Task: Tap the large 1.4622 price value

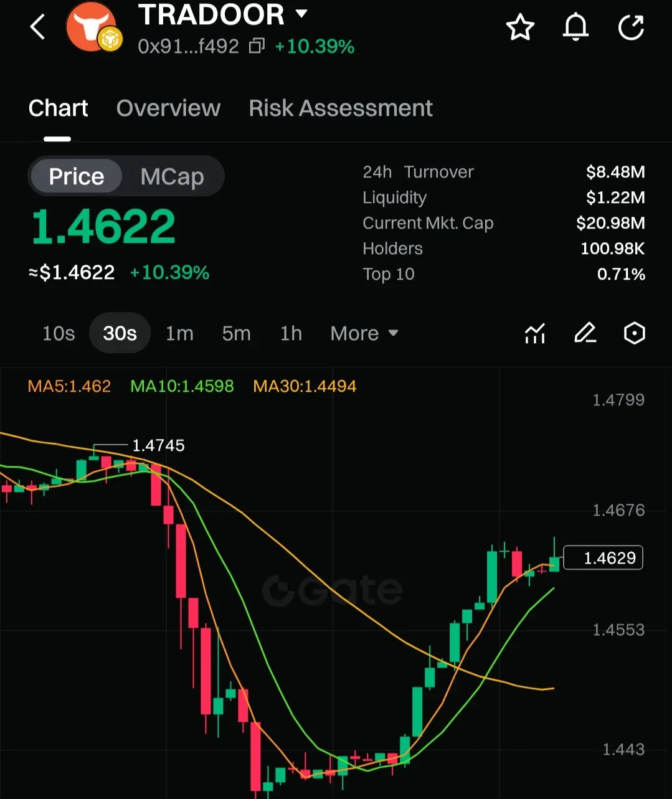Action: [x=103, y=226]
